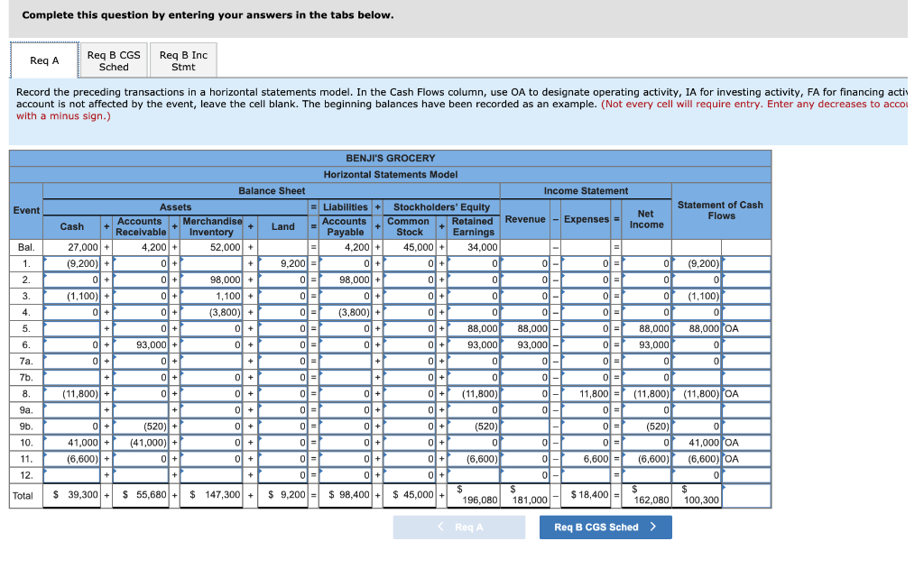The image size is (924, 587).
Task: Select the Req A tab
Action: tap(44, 60)
